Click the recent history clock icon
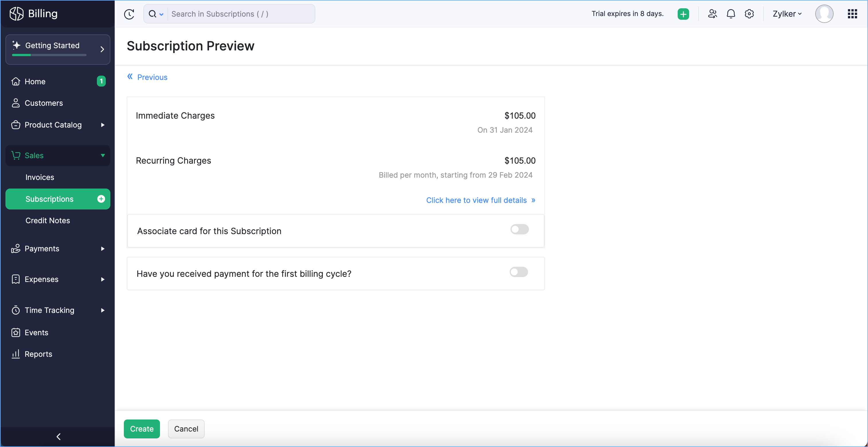The image size is (868, 447). 129,14
